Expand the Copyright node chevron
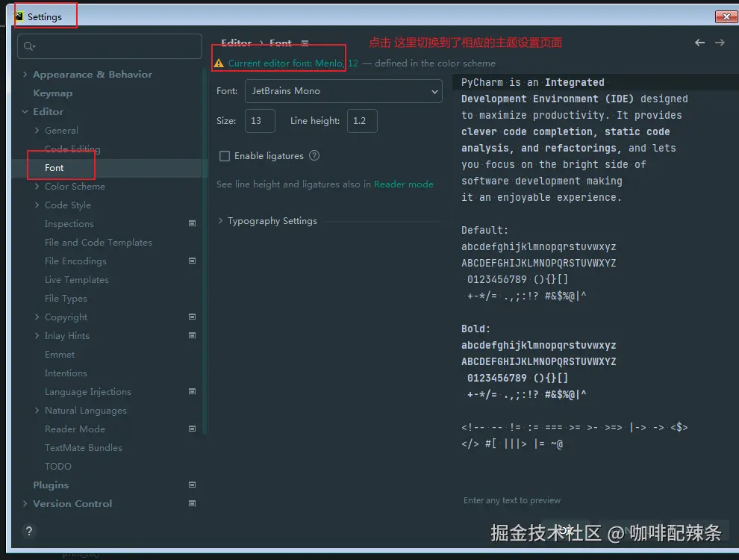 [x=37, y=317]
